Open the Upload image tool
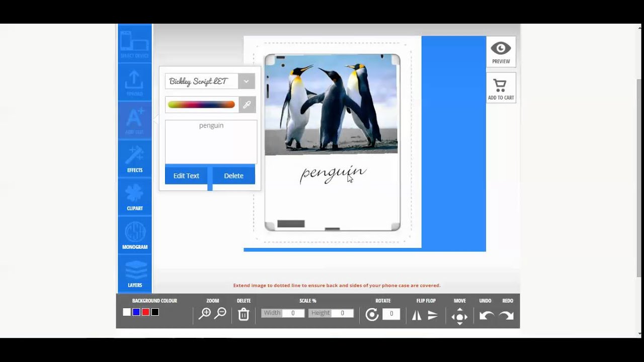Image resolution: width=644 pixels, height=362 pixels. click(x=134, y=82)
